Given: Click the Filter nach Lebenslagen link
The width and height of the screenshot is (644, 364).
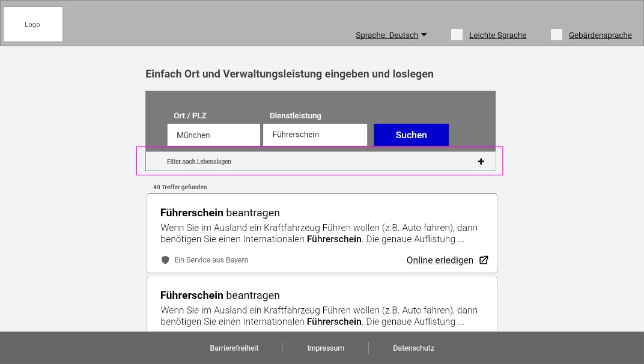Looking at the screenshot, I should (199, 162).
